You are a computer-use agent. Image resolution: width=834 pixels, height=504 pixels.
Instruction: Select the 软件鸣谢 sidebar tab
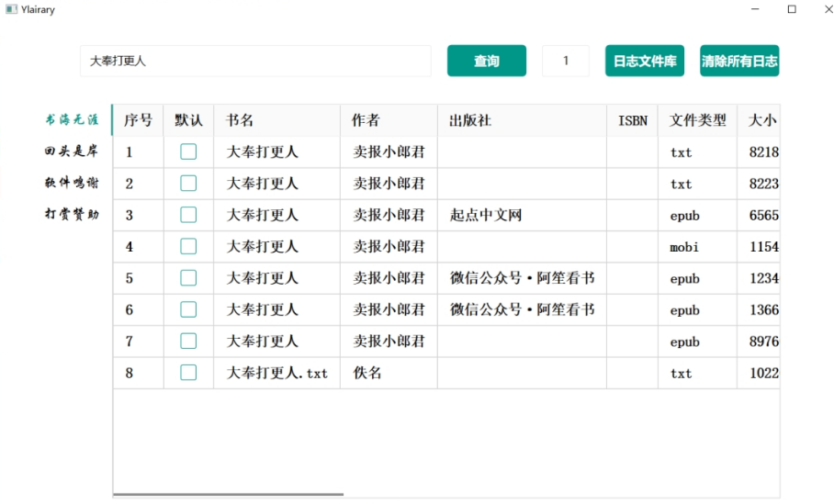point(72,182)
